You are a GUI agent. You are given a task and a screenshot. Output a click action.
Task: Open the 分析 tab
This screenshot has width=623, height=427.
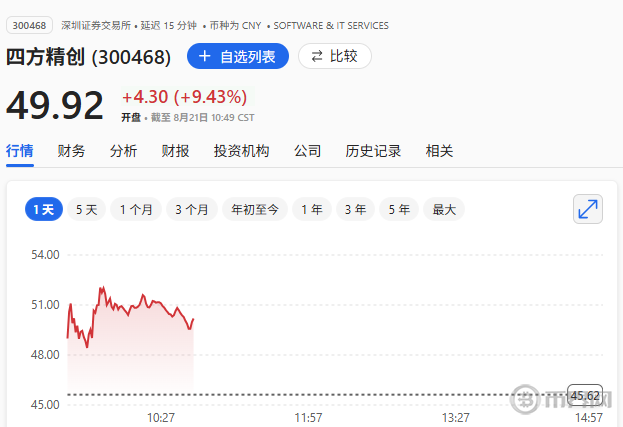tap(124, 151)
